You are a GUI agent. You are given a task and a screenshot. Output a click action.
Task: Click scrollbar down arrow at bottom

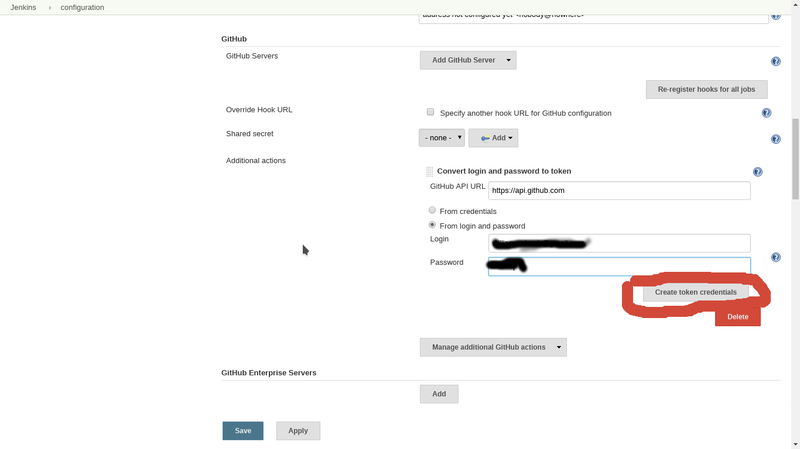click(x=795, y=445)
